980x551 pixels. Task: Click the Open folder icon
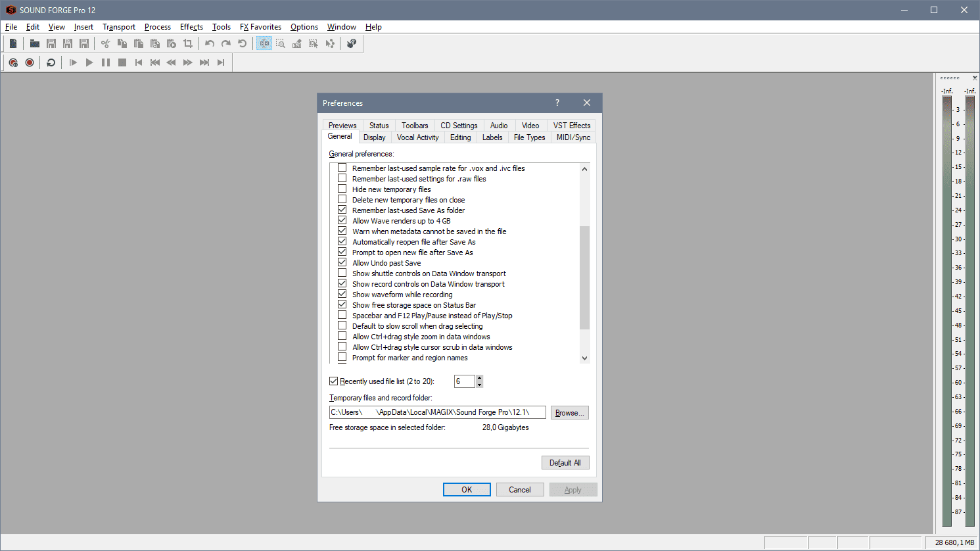coord(35,43)
